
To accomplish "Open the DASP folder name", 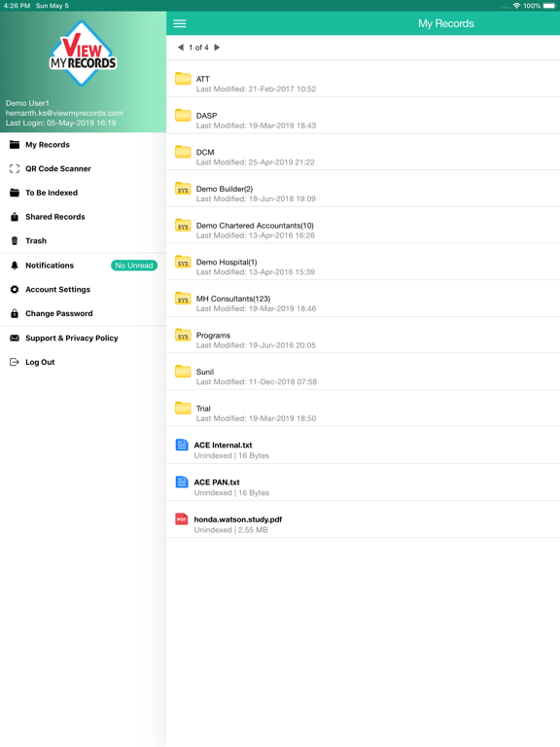I will coord(207,116).
